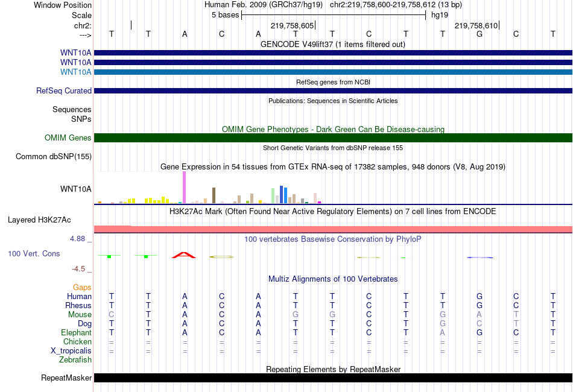The height and width of the screenshot is (392, 573).
Task: Click the GENCODE V49lift37 track title
Action: 333,44
